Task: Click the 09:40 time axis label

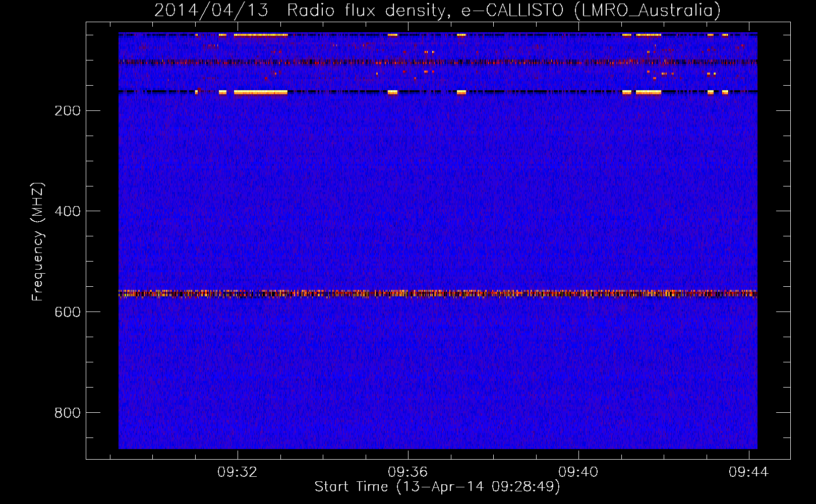Action: pyautogui.click(x=578, y=472)
